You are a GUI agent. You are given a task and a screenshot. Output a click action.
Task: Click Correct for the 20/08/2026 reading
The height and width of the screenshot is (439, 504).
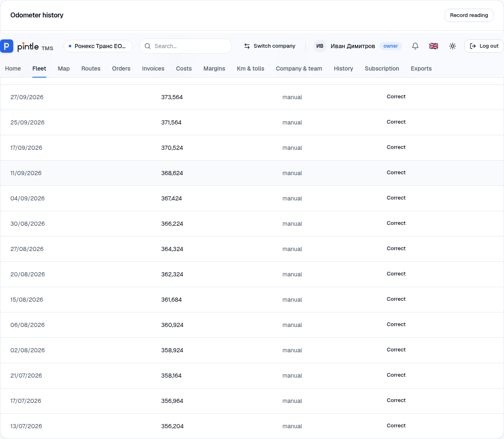click(x=396, y=274)
